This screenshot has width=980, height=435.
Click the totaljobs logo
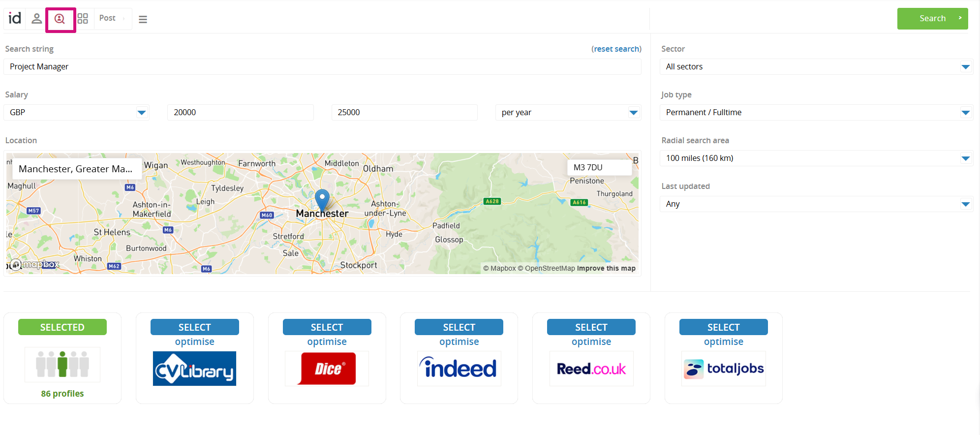[x=724, y=369]
